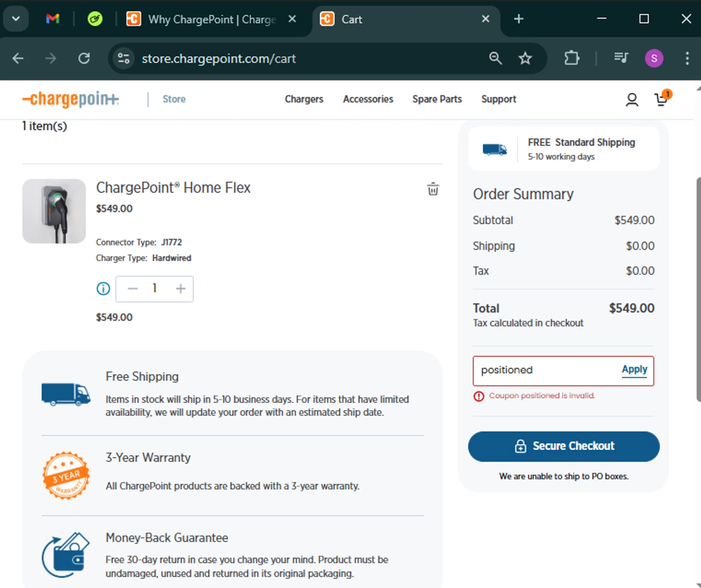Expand the tab search dropdown arrow
Viewport: 701px width, 588px height.
[16, 19]
